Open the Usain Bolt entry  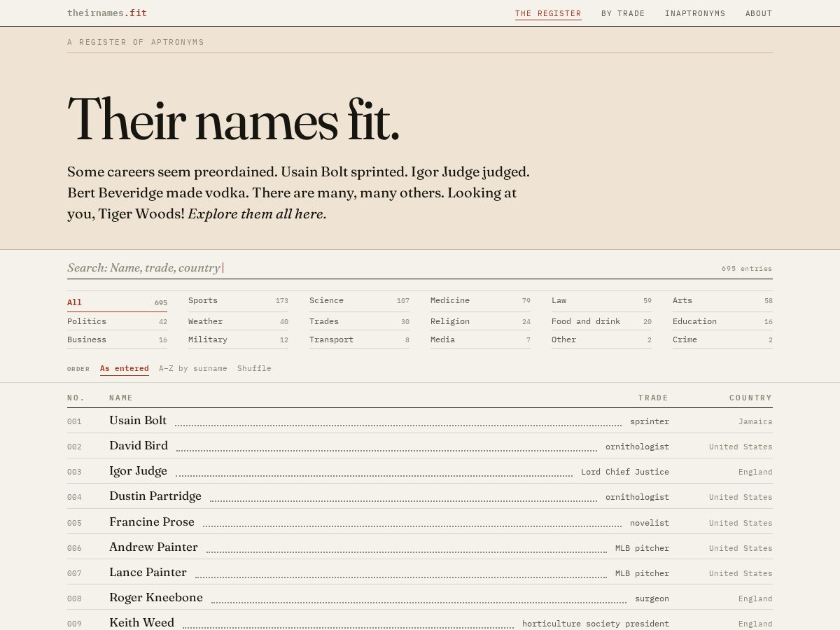tap(420, 421)
